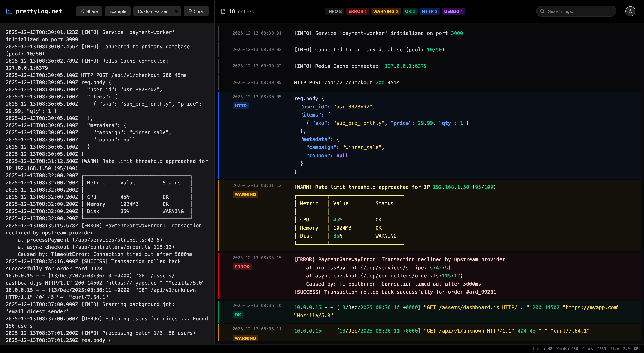This screenshot has width=644, height=353.
Task: Toggle the DEBUG 1 filter badge
Action: pyautogui.click(x=453, y=11)
